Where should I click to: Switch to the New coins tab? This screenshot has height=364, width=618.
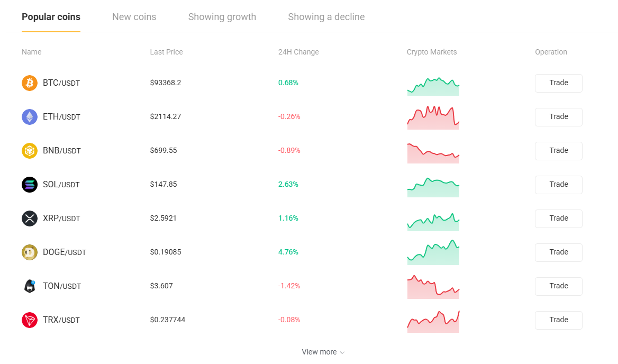click(x=134, y=17)
